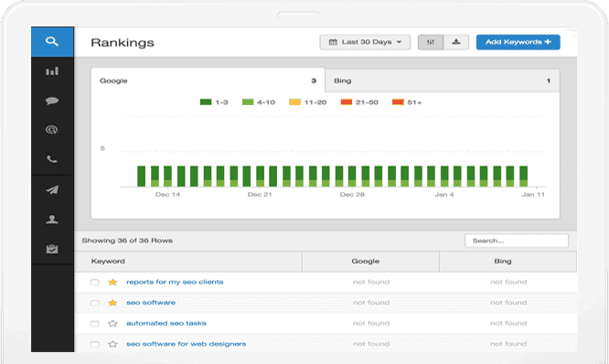Switch to the Bing rankings tab
609x364 pixels.
coord(442,80)
